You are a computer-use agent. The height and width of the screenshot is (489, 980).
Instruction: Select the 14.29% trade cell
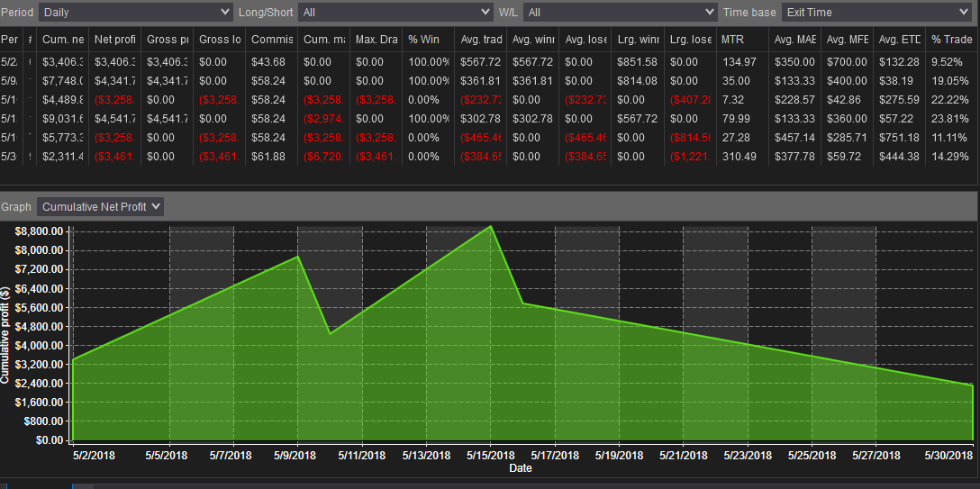[952, 156]
